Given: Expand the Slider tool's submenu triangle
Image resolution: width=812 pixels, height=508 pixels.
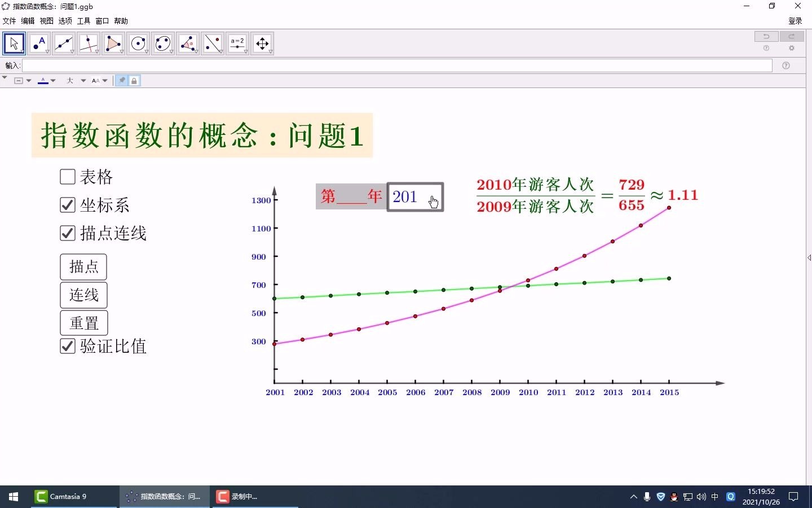Looking at the screenshot, I should (x=246, y=52).
